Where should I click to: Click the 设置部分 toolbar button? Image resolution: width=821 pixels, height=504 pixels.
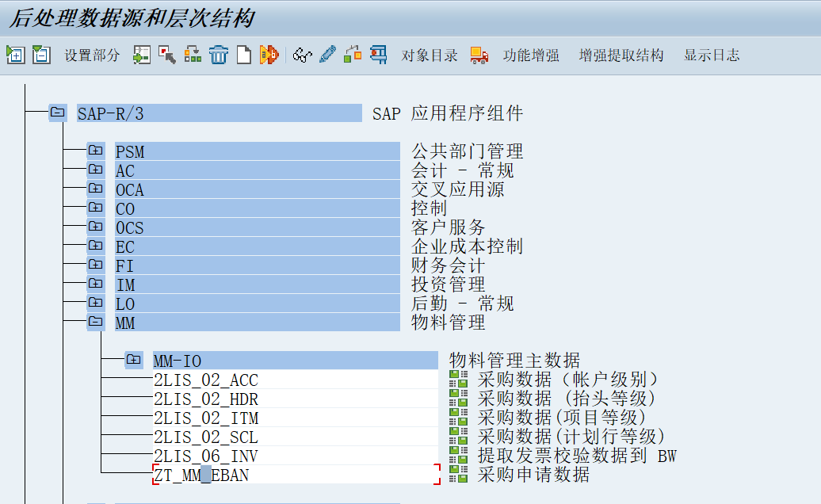pyautogui.click(x=92, y=55)
